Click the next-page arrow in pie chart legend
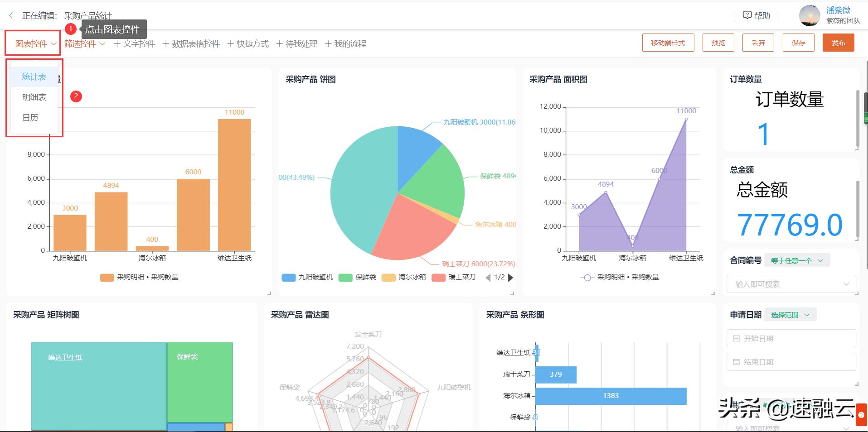Screen dimensions: 868x432 [x=511, y=277]
